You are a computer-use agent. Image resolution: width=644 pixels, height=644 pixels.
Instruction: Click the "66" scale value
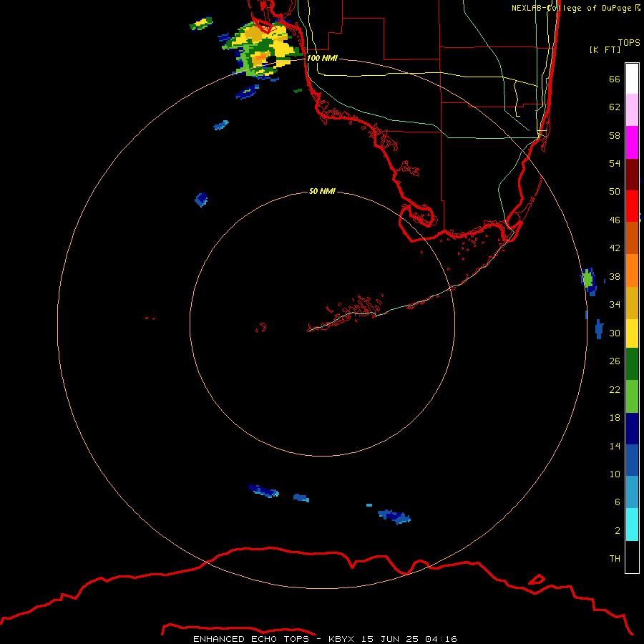615,79
